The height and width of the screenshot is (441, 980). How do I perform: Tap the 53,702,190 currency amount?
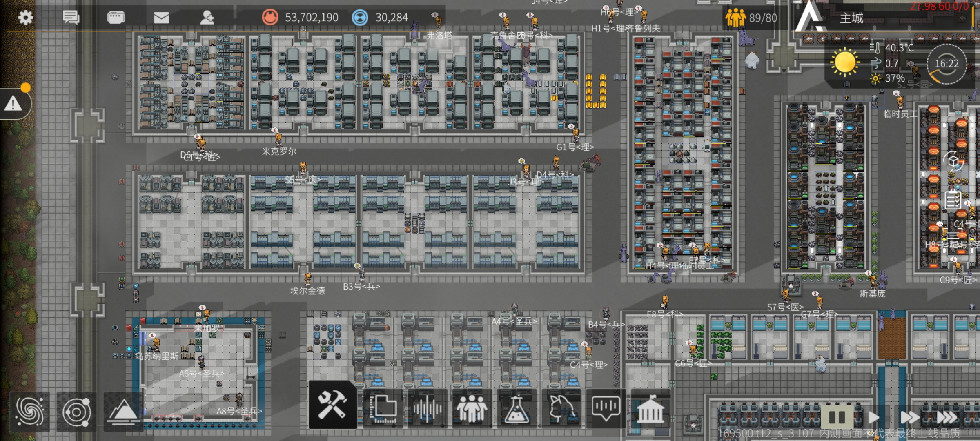(312, 18)
